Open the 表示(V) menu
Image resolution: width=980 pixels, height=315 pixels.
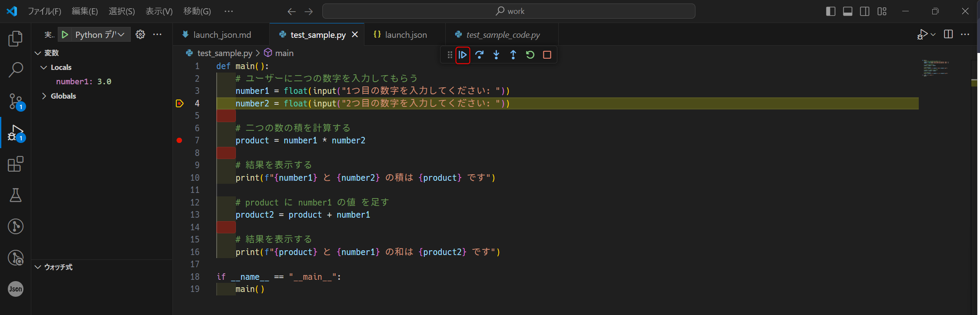tap(159, 11)
